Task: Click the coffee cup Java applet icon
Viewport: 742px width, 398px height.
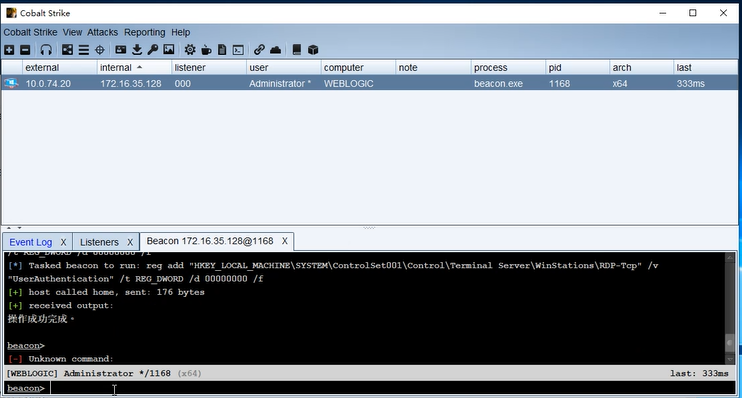Action: [x=206, y=50]
